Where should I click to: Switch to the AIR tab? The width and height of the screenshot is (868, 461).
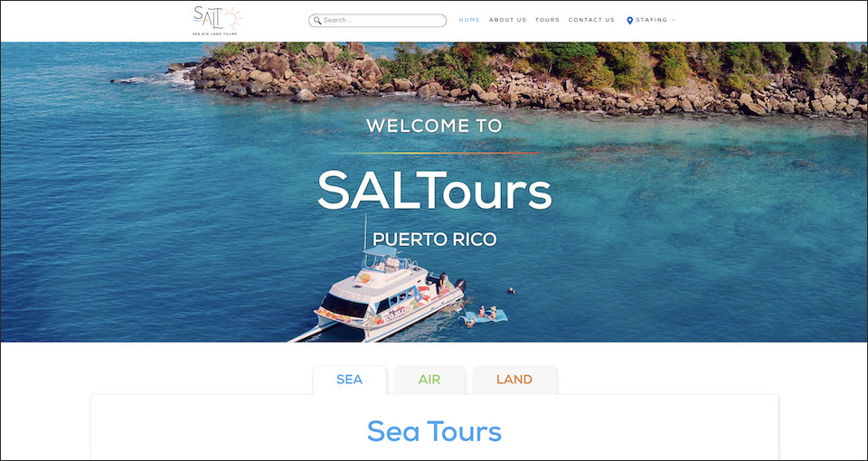[x=429, y=381]
